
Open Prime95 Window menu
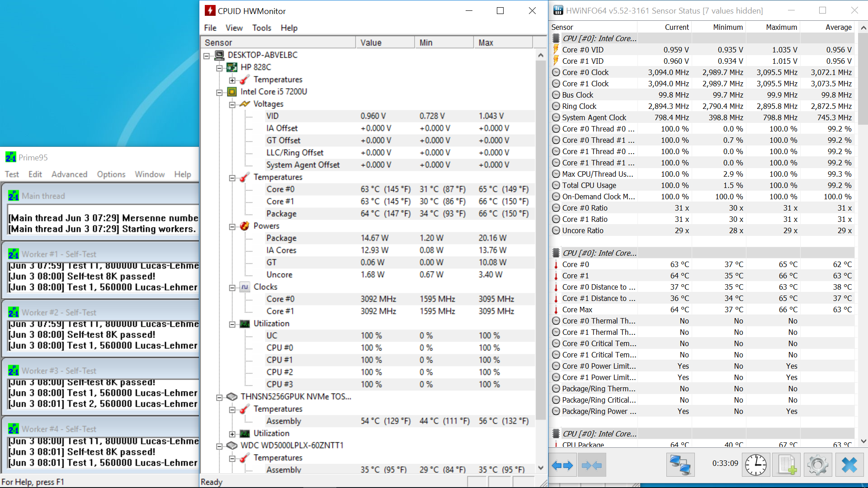click(x=150, y=174)
